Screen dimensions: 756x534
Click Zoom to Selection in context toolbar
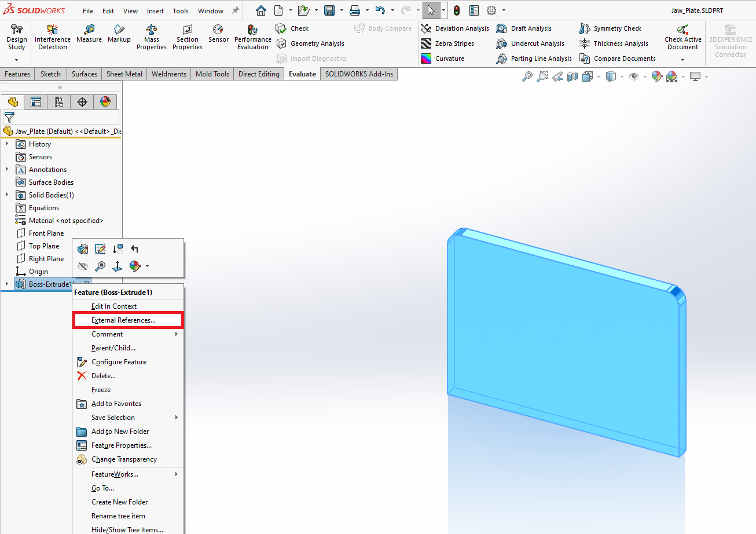(x=100, y=266)
